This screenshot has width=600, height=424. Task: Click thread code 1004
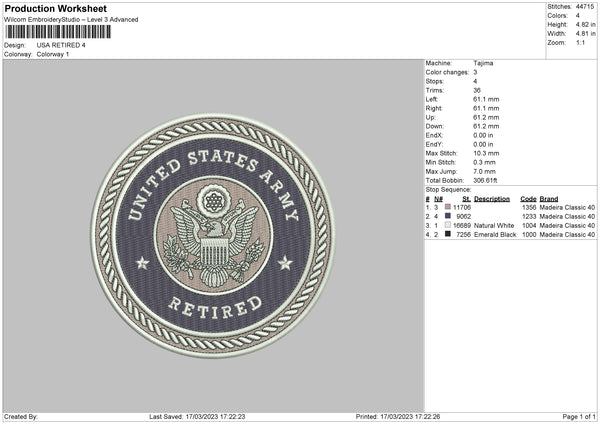pyautogui.click(x=529, y=226)
